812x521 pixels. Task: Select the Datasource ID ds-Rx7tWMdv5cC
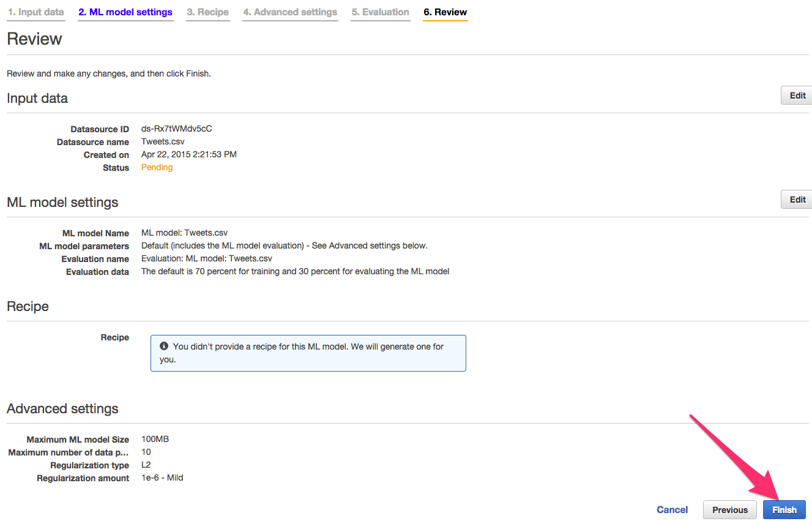tap(176, 129)
